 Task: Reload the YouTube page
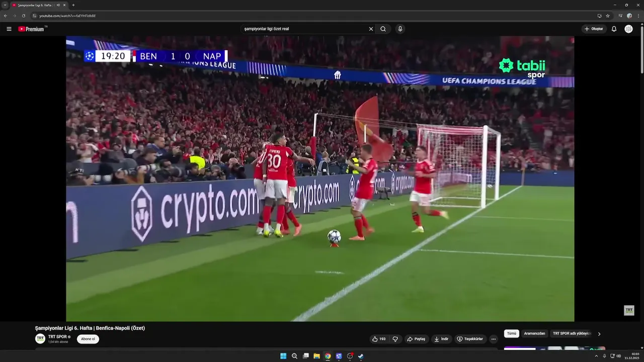(24, 16)
